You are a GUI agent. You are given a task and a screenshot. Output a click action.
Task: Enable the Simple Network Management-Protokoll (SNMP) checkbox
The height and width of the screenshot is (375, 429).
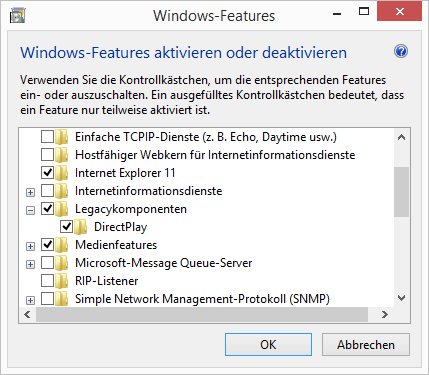[47, 299]
